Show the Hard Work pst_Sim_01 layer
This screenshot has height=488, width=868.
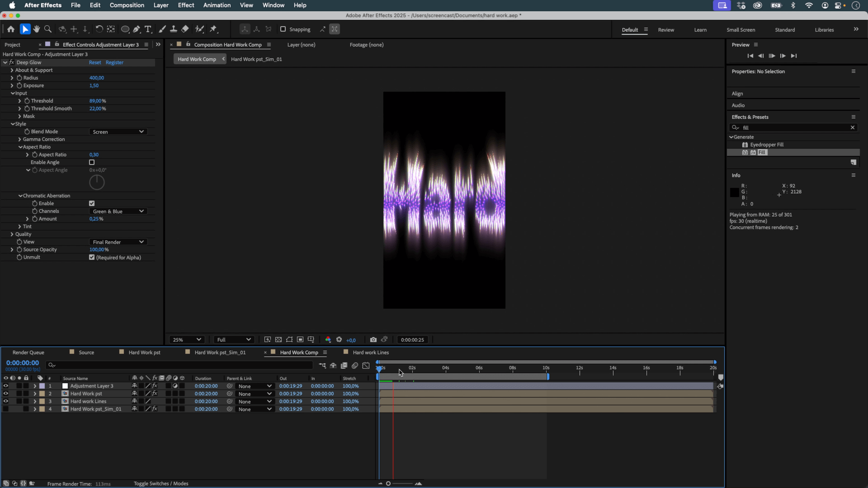(6, 409)
